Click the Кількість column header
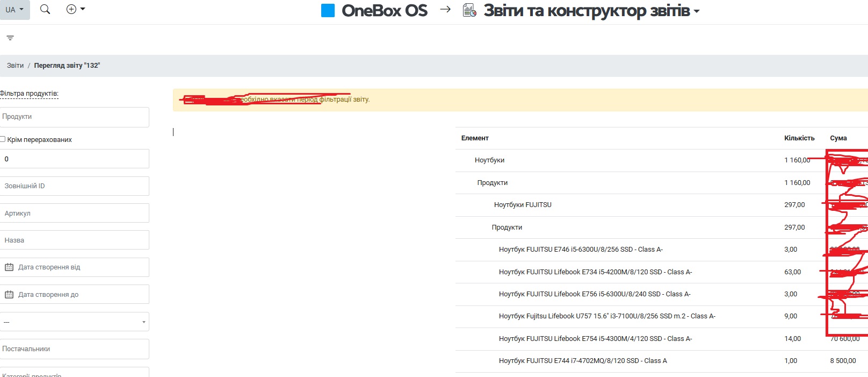This screenshot has height=377, width=868. click(x=799, y=138)
